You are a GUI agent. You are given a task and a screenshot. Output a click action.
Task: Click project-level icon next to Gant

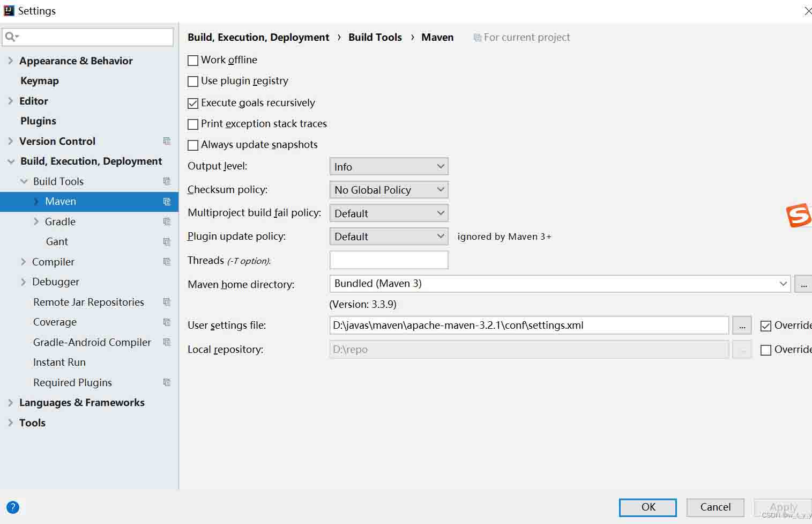[167, 242]
